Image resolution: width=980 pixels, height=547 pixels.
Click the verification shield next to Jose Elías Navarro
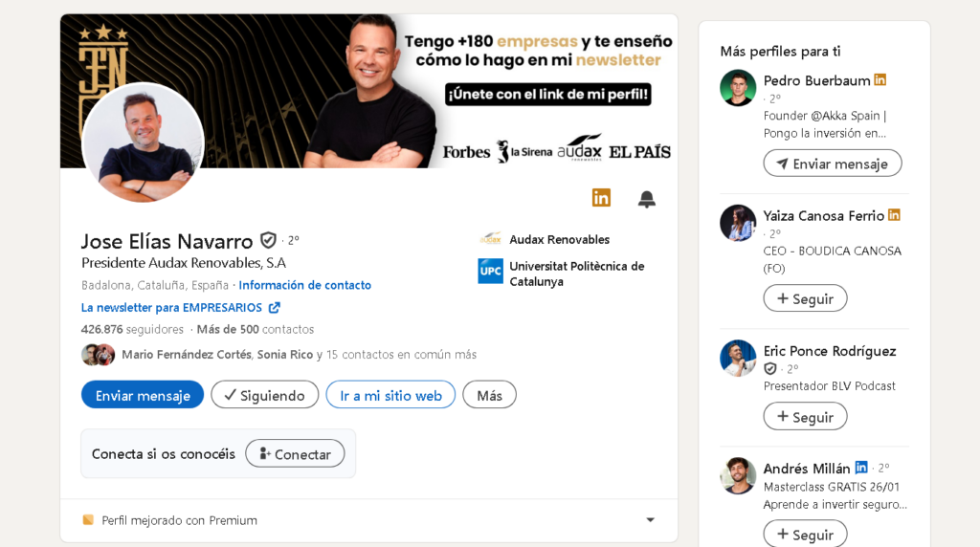[x=268, y=240]
